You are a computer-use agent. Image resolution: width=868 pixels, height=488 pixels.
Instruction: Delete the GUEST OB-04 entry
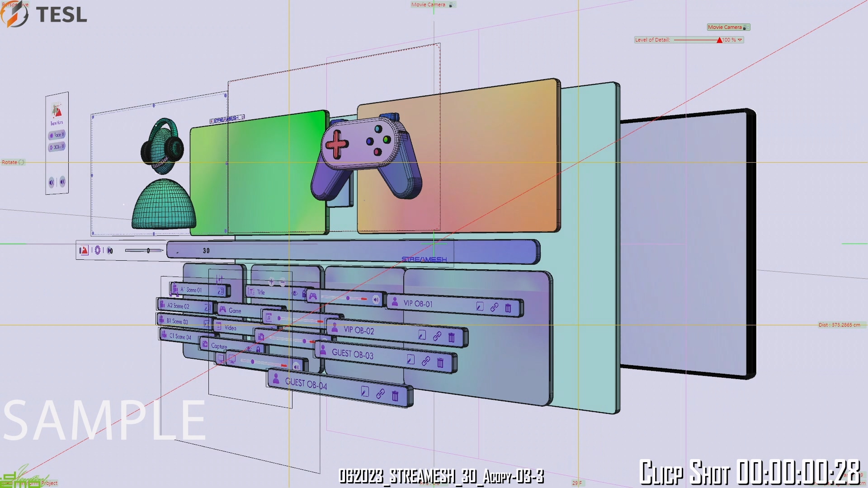pyautogui.click(x=395, y=396)
